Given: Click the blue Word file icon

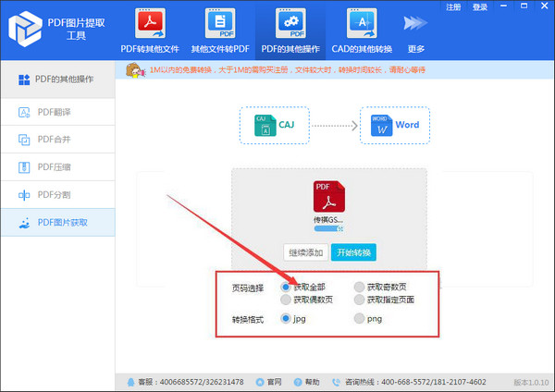Looking at the screenshot, I should tap(381, 126).
